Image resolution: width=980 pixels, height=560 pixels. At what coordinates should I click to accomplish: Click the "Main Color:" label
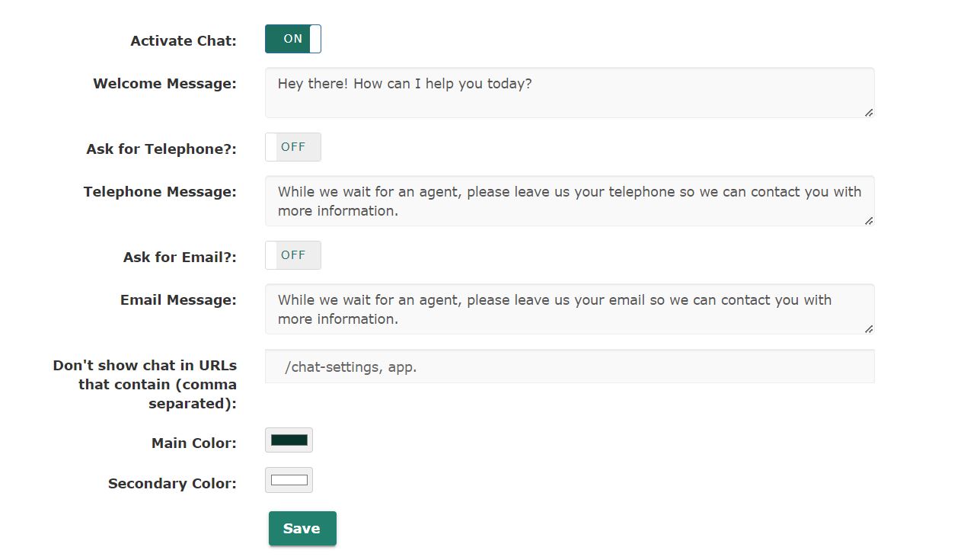click(193, 443)
